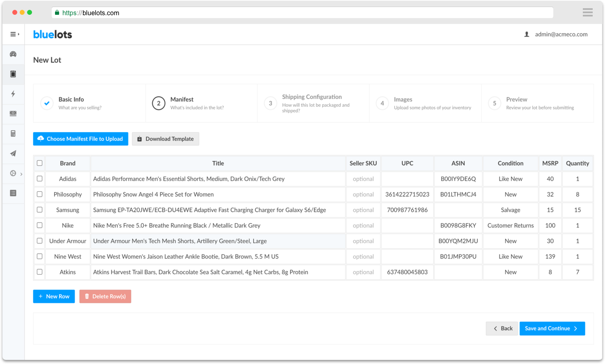Click MSRP value 139 for Nine West
This screenshot has height=364, width=605.
(x=550, y=256)
